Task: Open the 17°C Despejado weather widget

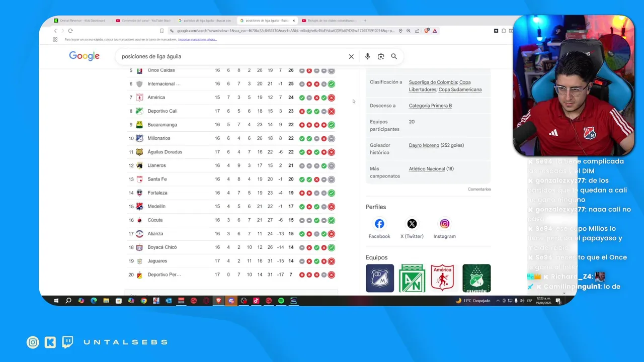Action: point(473,301)
